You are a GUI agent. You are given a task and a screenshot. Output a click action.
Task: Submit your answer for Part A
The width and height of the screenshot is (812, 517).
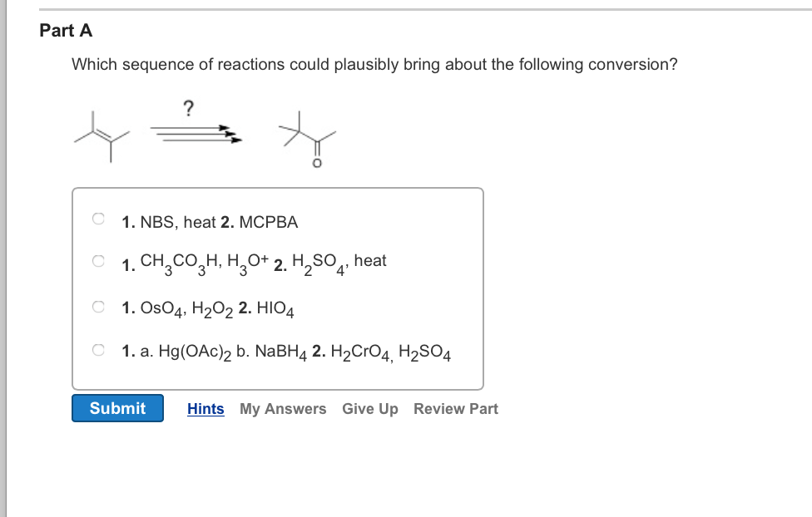(x=117, y=408)
